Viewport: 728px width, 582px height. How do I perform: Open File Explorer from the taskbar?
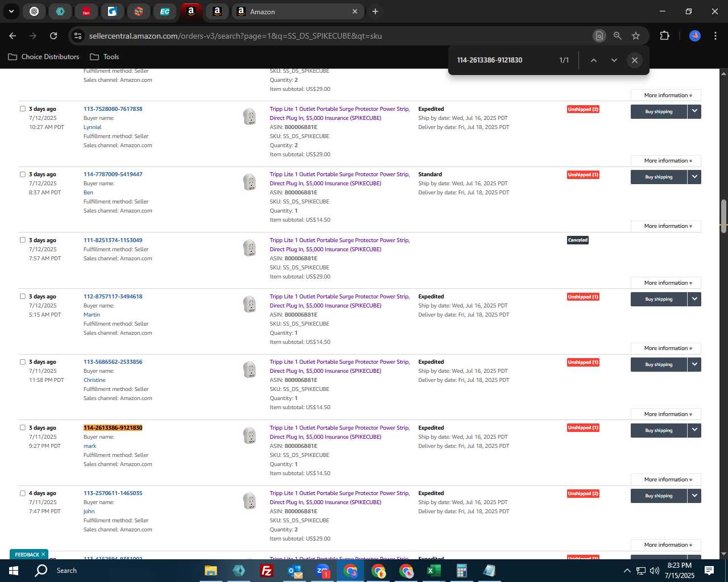pyautogui.click(x=211, y=571)
